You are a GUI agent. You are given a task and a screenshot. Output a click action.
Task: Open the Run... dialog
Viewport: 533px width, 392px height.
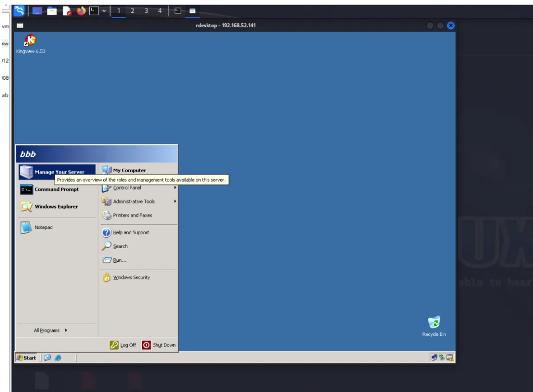tap(139, 260)
